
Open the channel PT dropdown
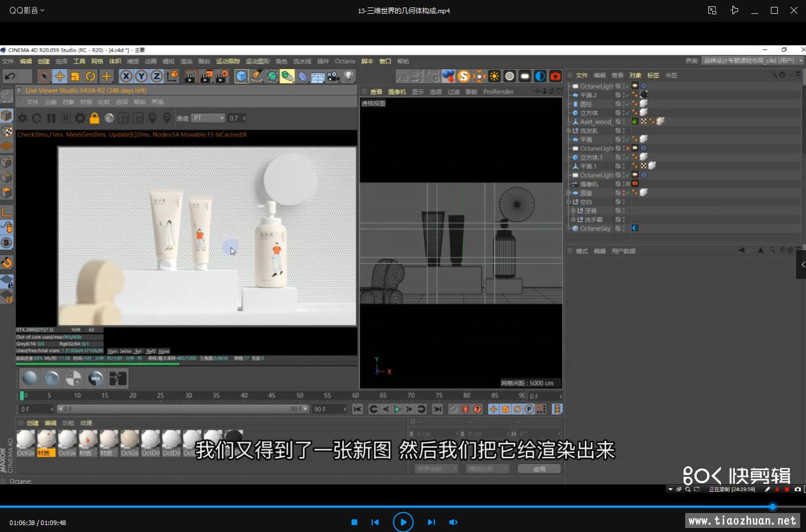click(208, 118)
